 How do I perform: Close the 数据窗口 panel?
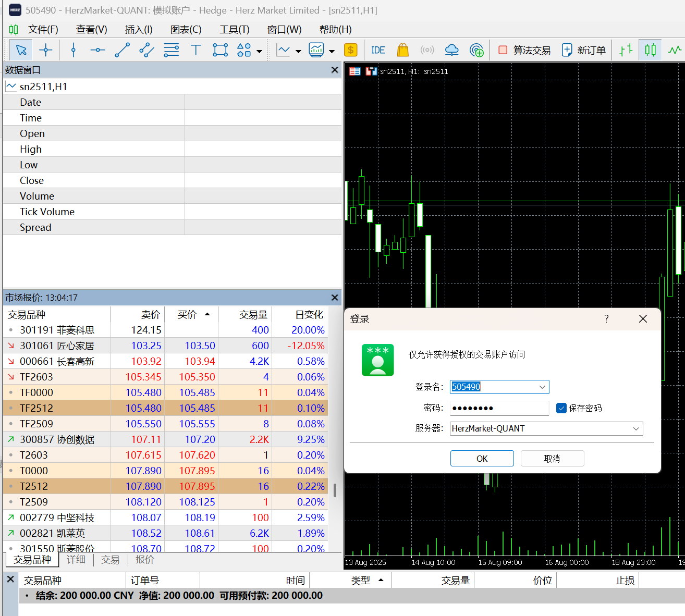[335, 70]
